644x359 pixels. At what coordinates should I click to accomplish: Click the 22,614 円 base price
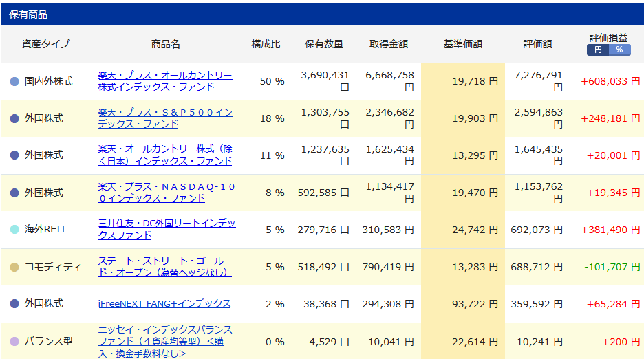(x=475, y=342)
